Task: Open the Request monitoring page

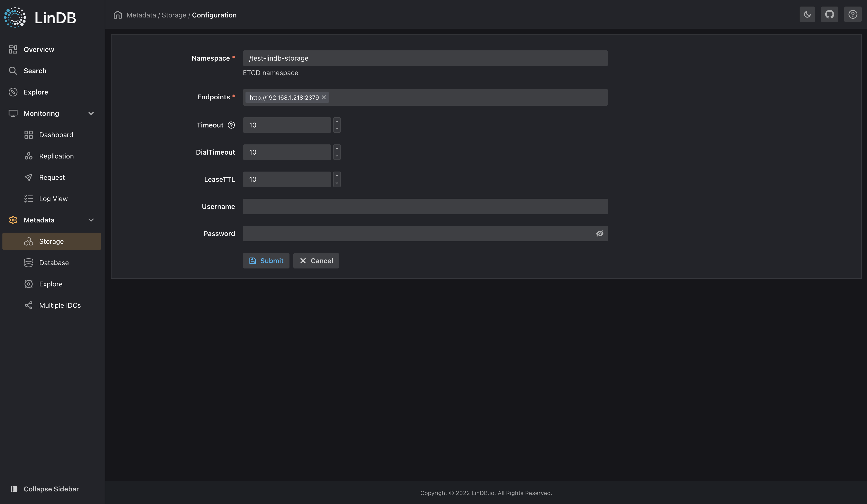Action: (x=52, y=177)
